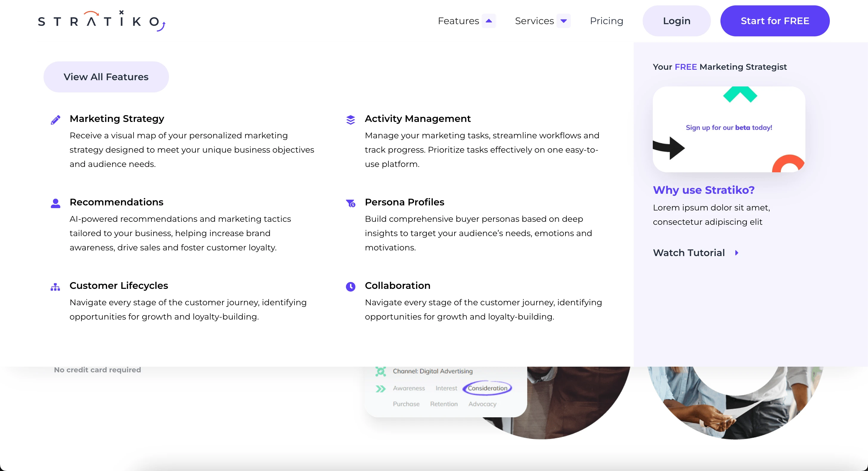Toggle the Consideration stage indicator
The height and width of the screenshot is (471, 868).
pos(487,389)
